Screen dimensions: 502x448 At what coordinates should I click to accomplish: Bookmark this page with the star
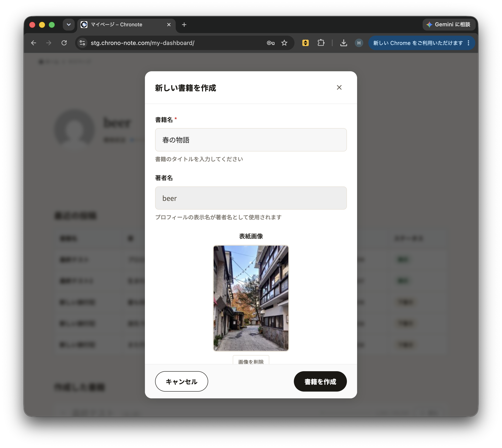point(284,43)
